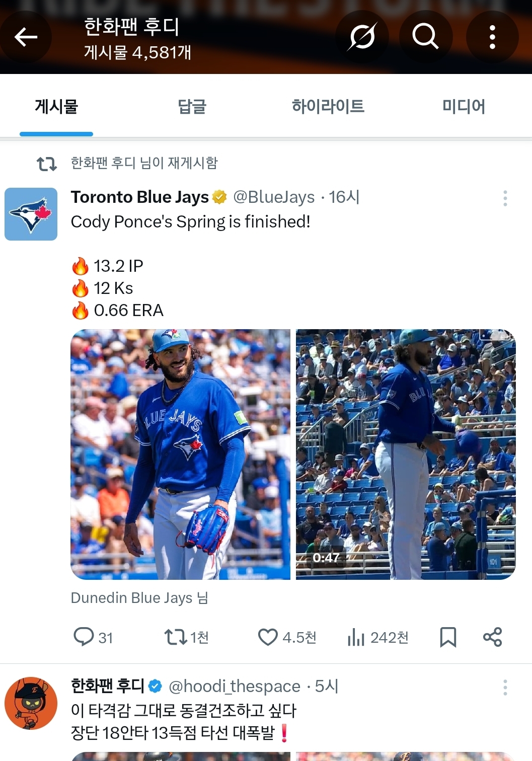Viewport: 532px width, 761px height.
Task: Open more options on Blue Jays post
Action: [505, 198]
